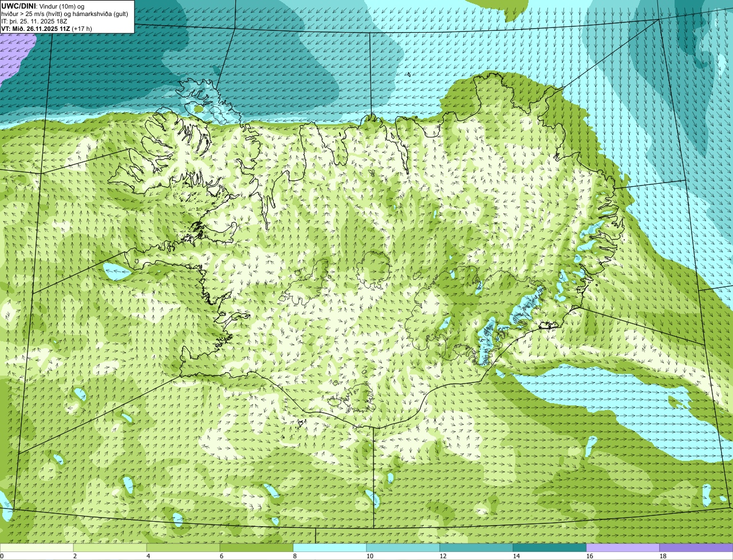
Task: Click the "VT: Mið. 26.11.2025 11Z (+17 h)" line
Action: pyautogui.click(x=46, y=28)
